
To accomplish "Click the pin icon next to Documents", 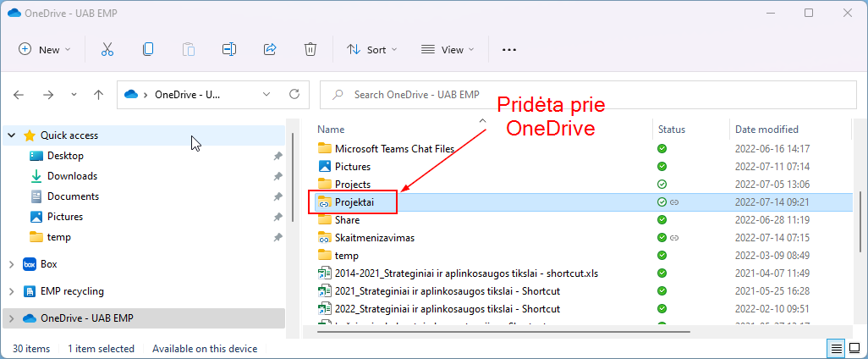I will (x=277, y=196).
